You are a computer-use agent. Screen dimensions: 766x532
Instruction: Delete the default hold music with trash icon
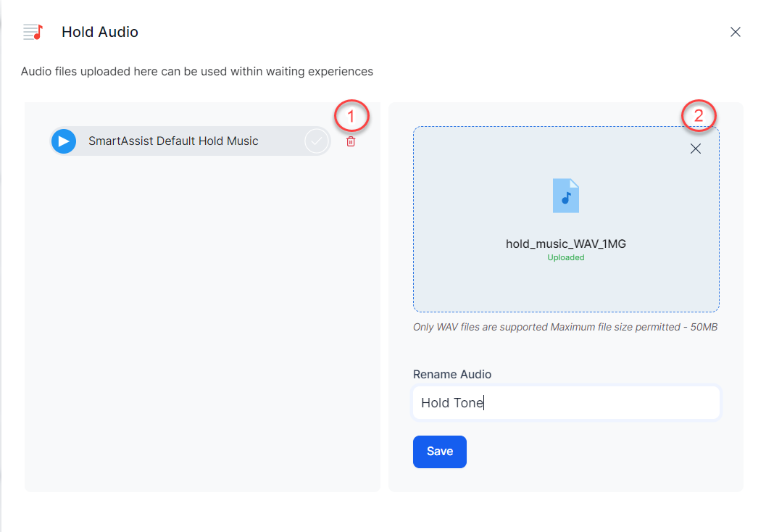(351, 142)
